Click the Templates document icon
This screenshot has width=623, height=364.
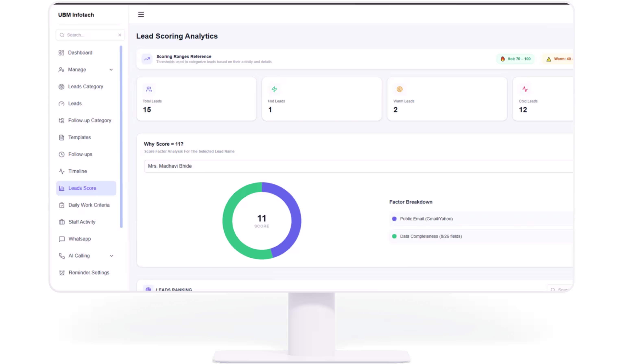click(62, 137)
